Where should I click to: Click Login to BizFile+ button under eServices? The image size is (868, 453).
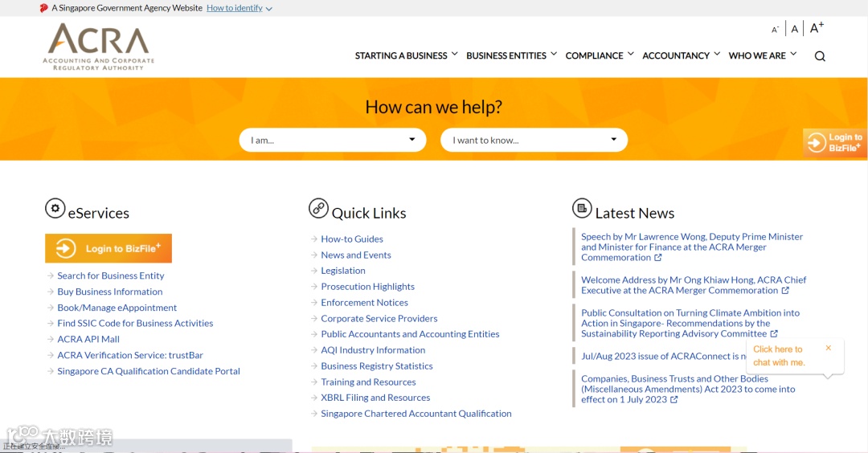click(108, 248)
